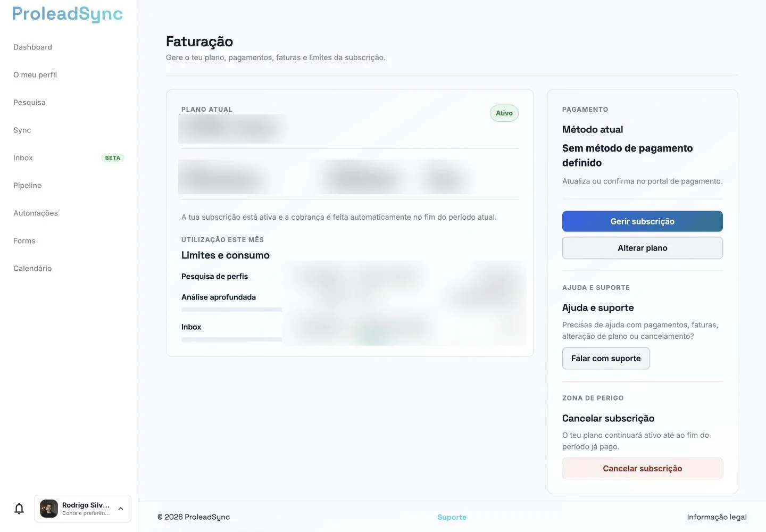Viewport: 766px width, 532px height.
Task: Click Rodrigo Silva's profile avatar
Action: tap(49, 509)
